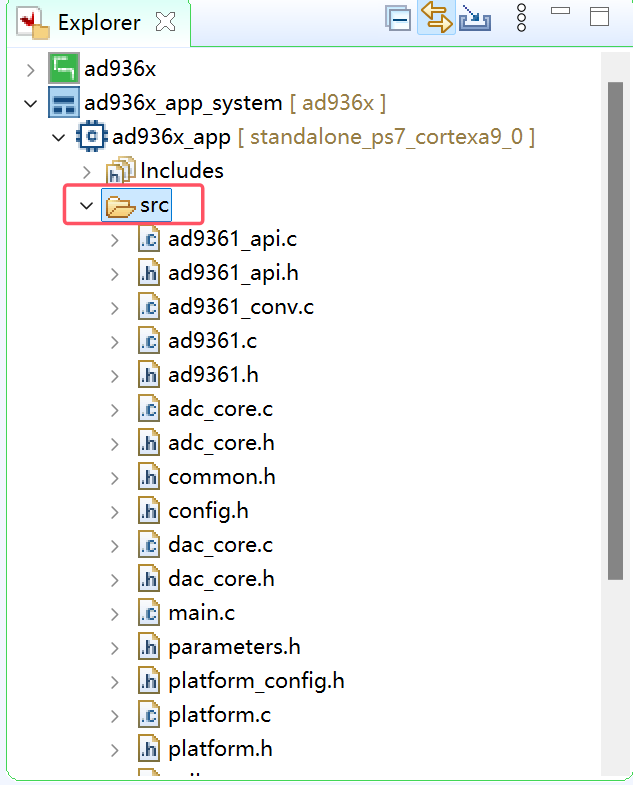Select platform.c file name
The image size is (633, 785).
(219, 717)
